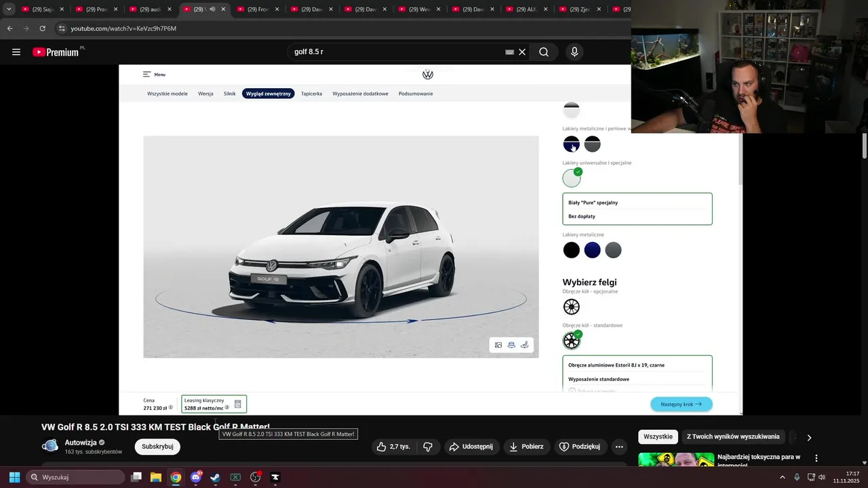
Task: Select the picture view icon under car
Action: [x=498, y=345]
